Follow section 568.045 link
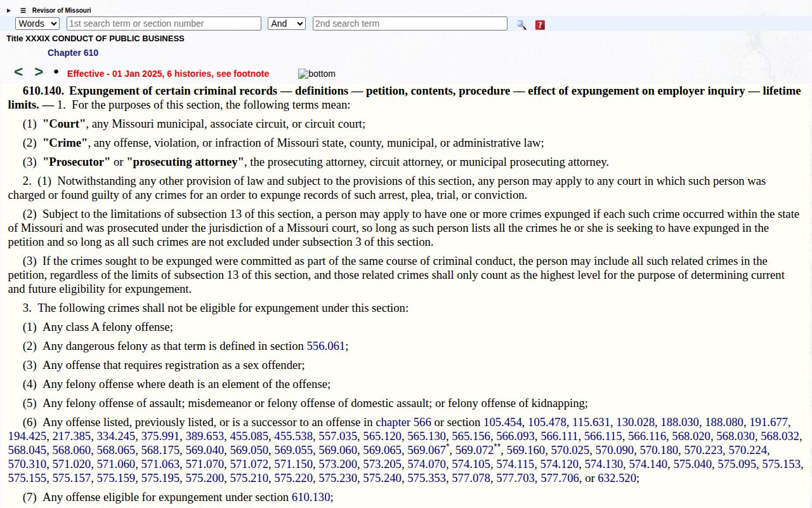The height and width of the screenshot is (508, 812). point(27,450)
